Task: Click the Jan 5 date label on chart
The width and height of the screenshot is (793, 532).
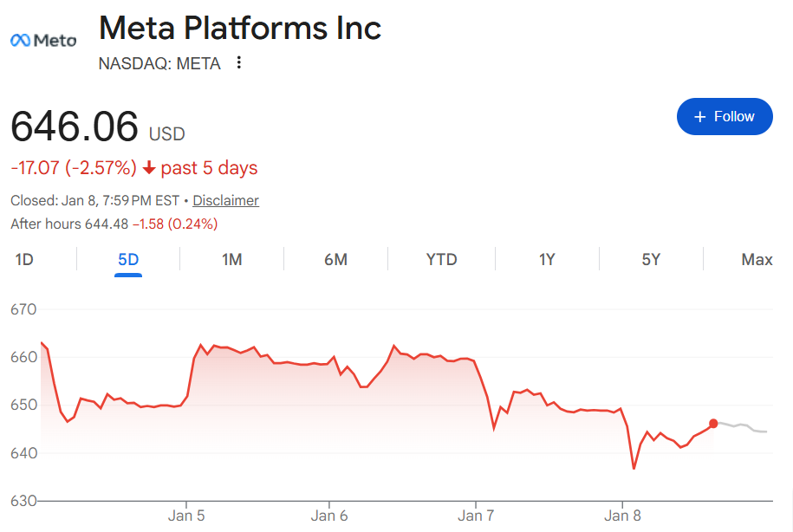Action: (186, 516)
